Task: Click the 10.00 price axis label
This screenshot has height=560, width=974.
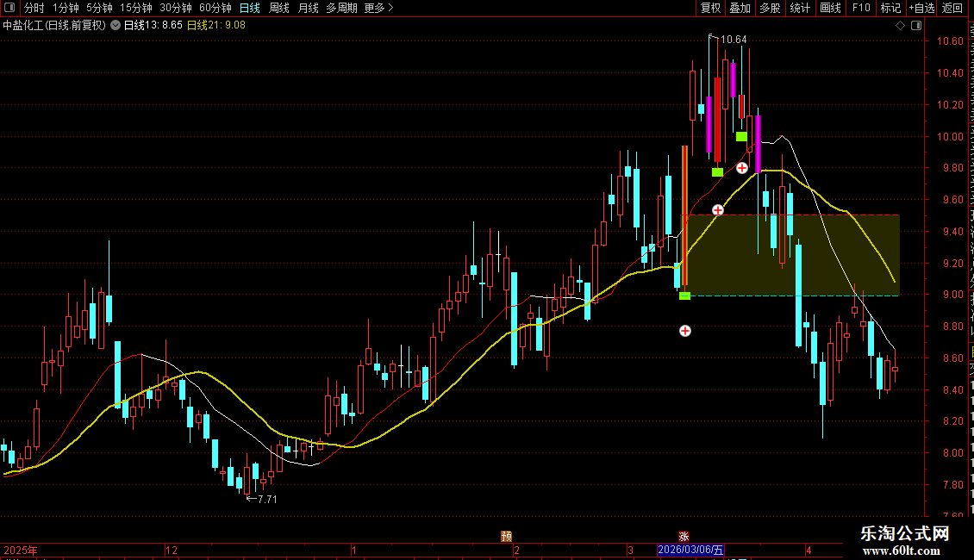Action: pyautogui.click(x=950, y=137)
